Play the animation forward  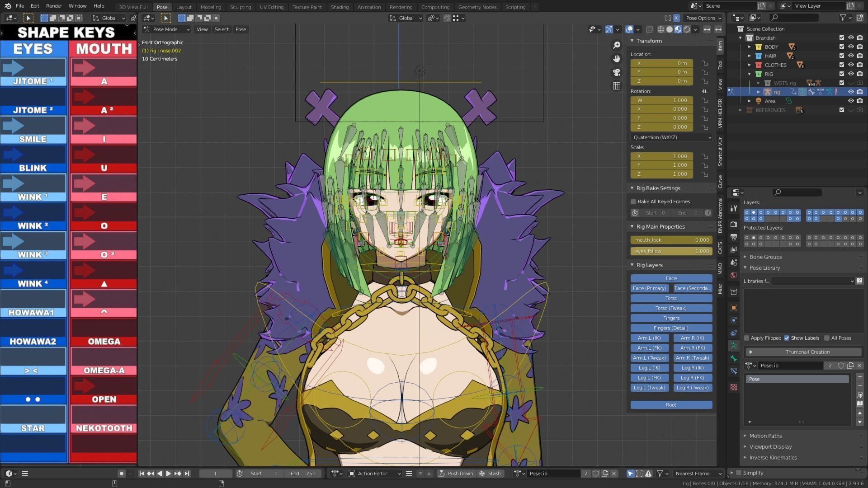(168, 474)
